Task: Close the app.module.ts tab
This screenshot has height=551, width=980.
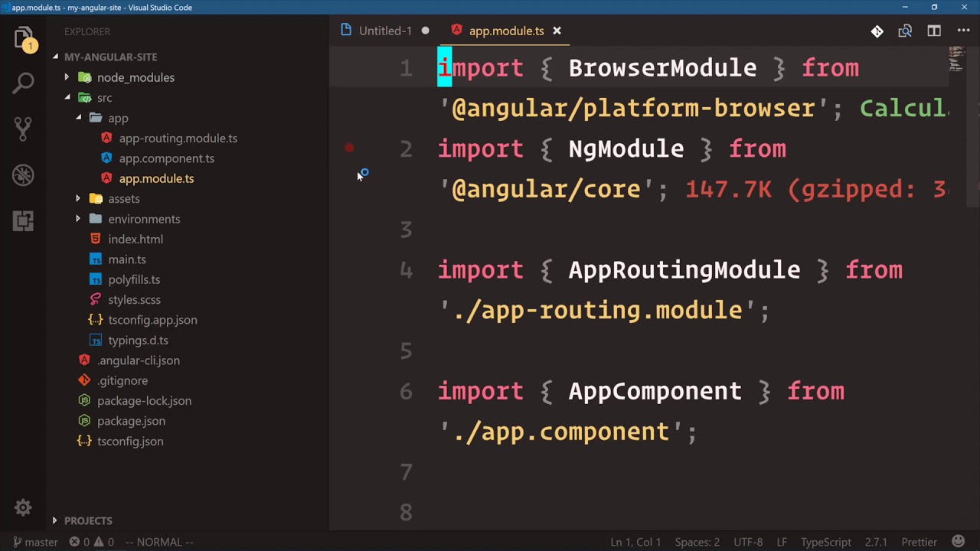Action: (557, 31)
